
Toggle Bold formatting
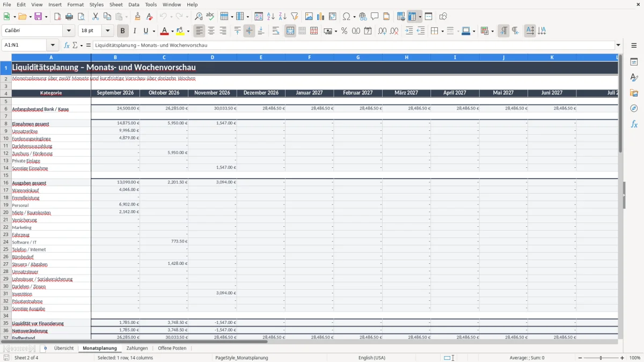pos(123,31)
